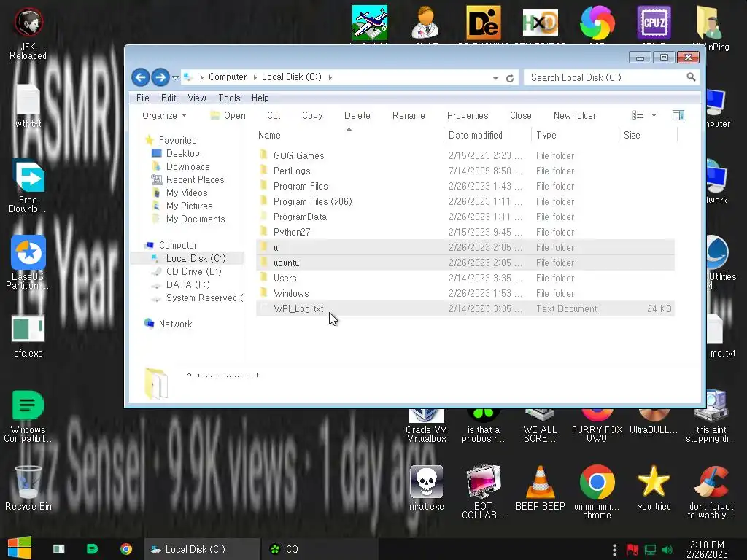747x560 pixels.
Task: Open Free Download Manager desktop icon
Action: point(28,187)
